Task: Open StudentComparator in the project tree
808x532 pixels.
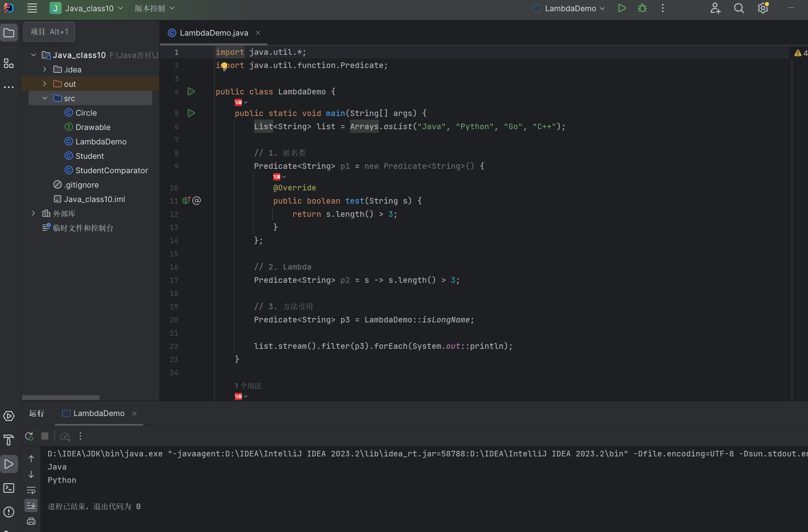Action: click(x=112, y=170)
